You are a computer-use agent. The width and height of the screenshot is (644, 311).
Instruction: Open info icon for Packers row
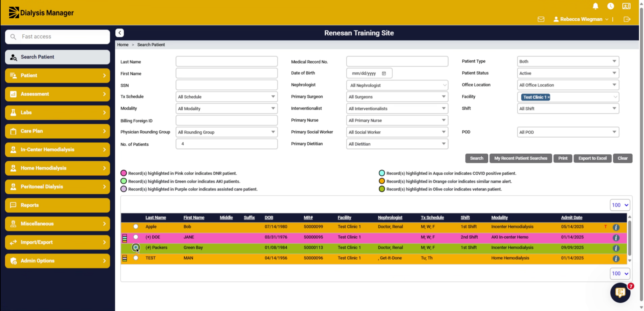point(616,248)
